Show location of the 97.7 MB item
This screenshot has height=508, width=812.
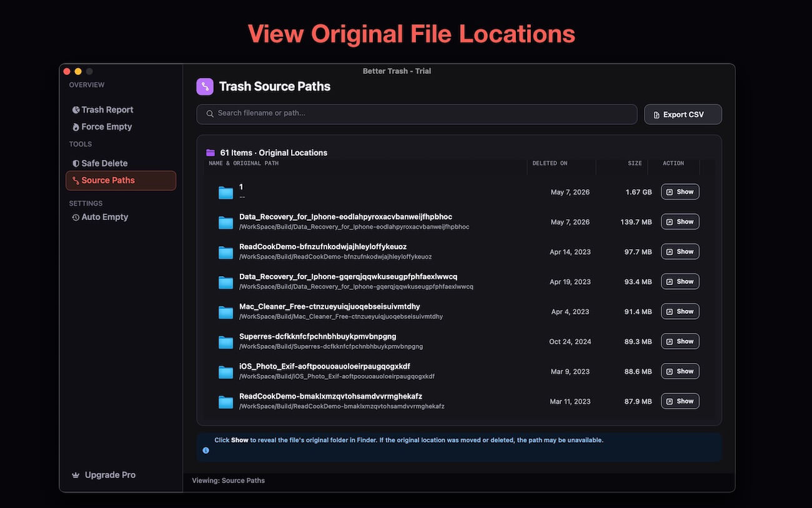click(x=680, y=252)
